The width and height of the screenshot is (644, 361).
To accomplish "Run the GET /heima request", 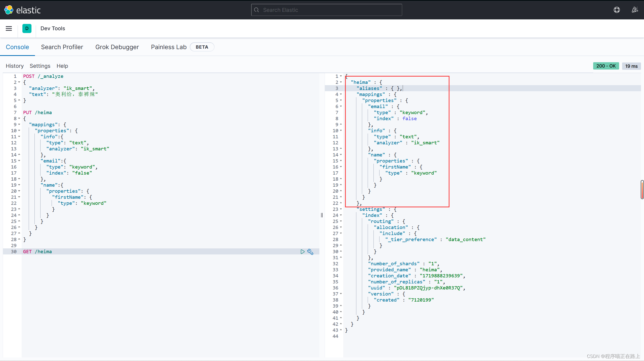I will click(x=302, y=252).
